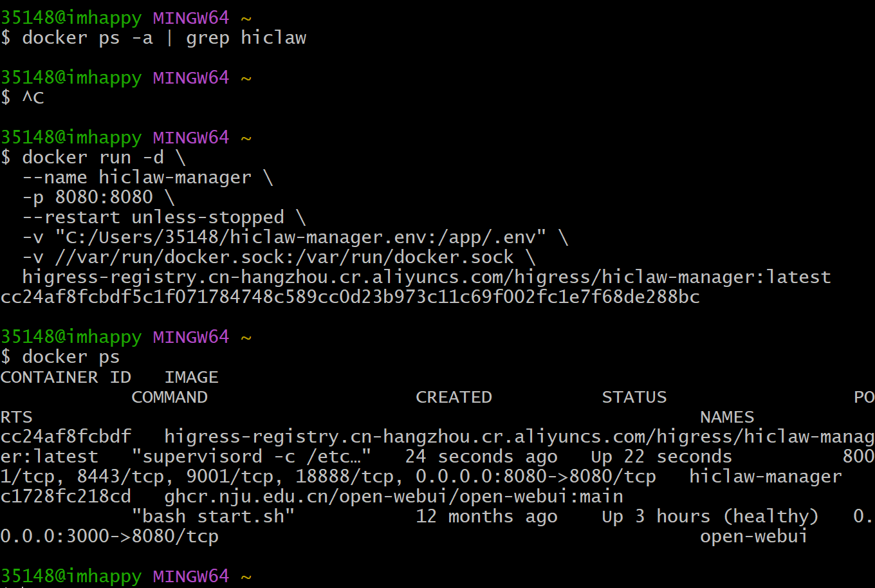This screenshot has height=588, width=875.
Task: Click the standalone 'docker ps' command
Action: pyautogui.click(x=71, y=357)
